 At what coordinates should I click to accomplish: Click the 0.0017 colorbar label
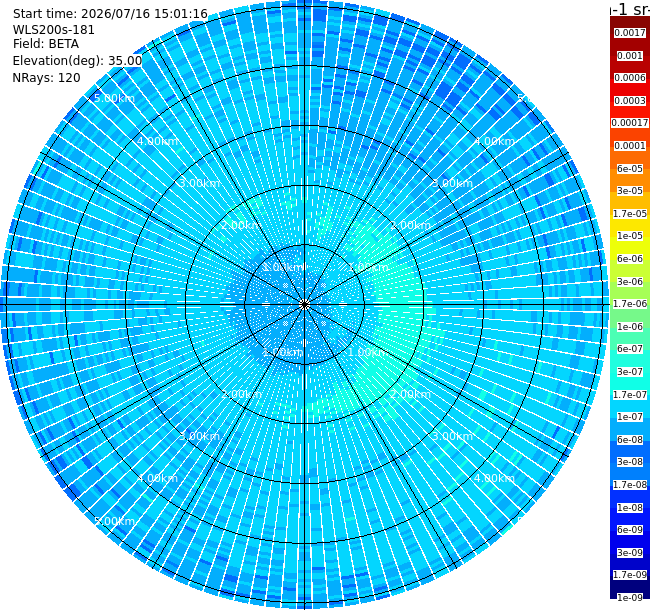(x=630, y=33)
